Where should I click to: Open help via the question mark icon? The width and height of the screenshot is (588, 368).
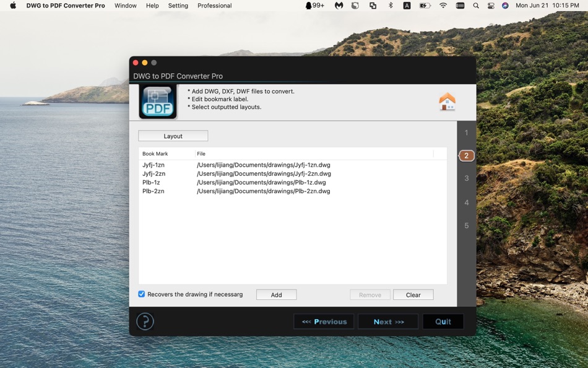click(x=145, y=322)
